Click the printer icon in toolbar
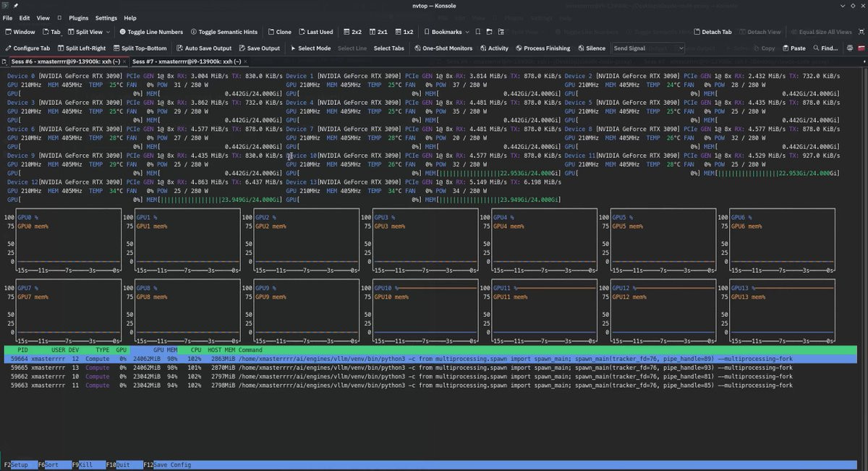Image resolution: width=868 pixels, height=471 pixels. coord(849,48)
